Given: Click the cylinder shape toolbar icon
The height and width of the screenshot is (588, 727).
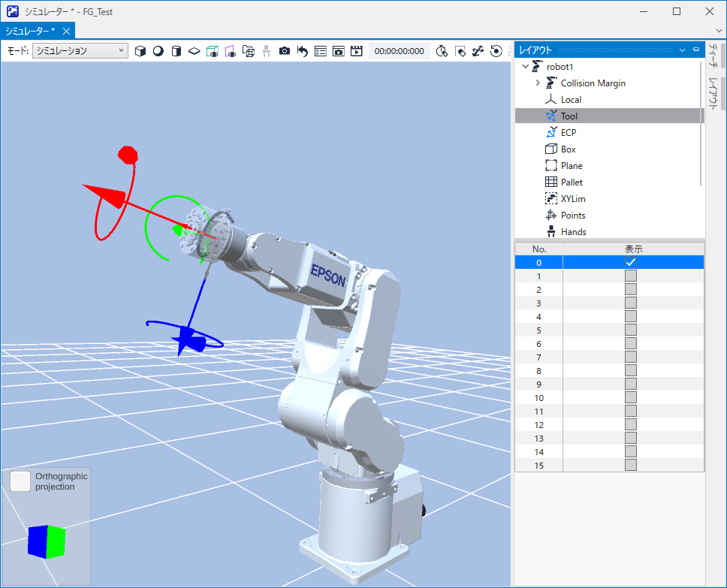Looking at the screenshot, I should [176, 51].
